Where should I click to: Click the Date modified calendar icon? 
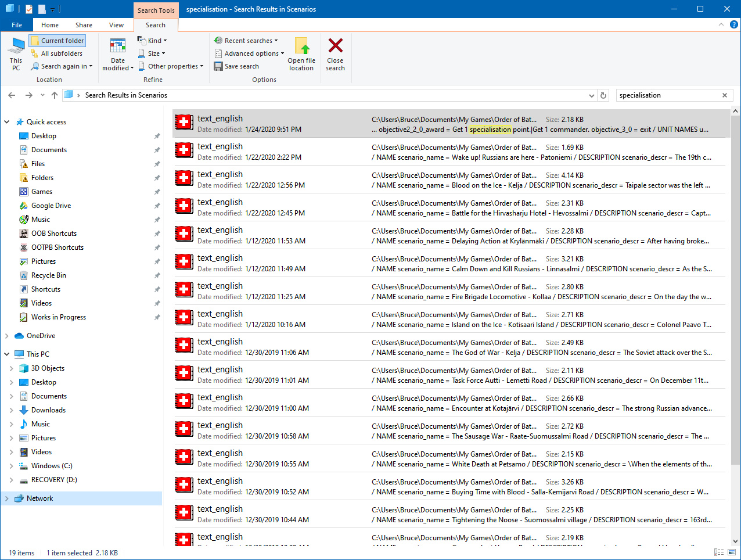point(118,46)
